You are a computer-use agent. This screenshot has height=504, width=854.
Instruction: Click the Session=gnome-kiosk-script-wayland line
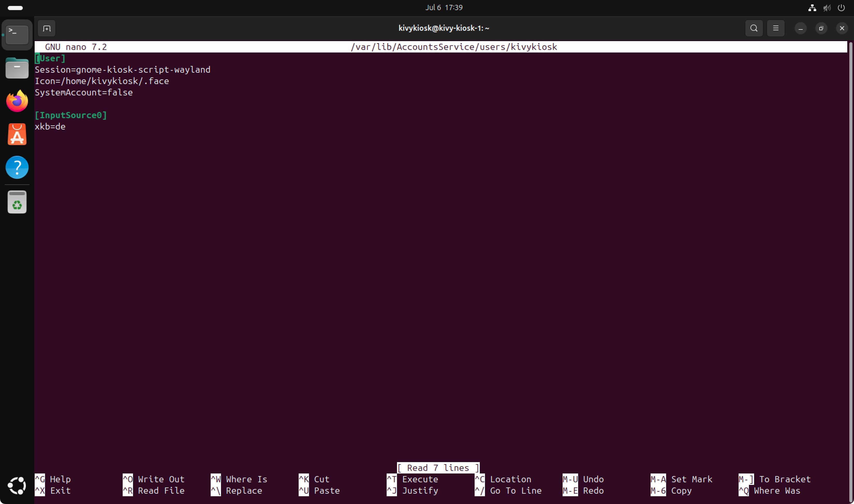click(x=122, y=70)
